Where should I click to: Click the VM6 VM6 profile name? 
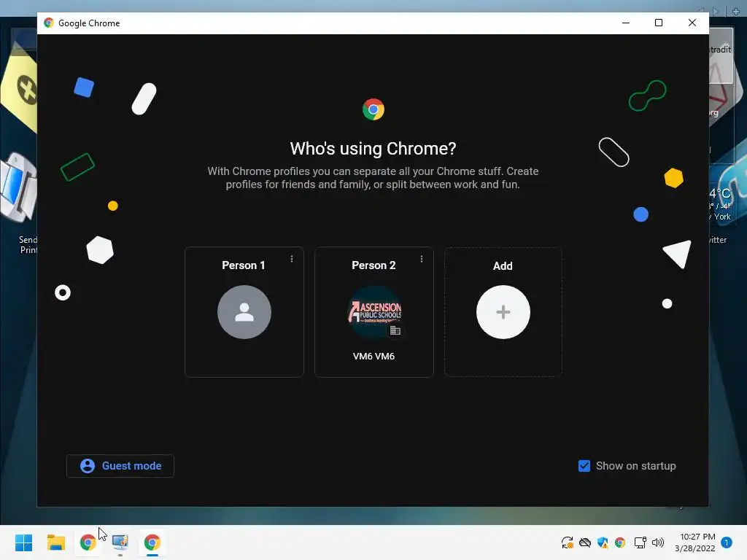click(374, 356)
